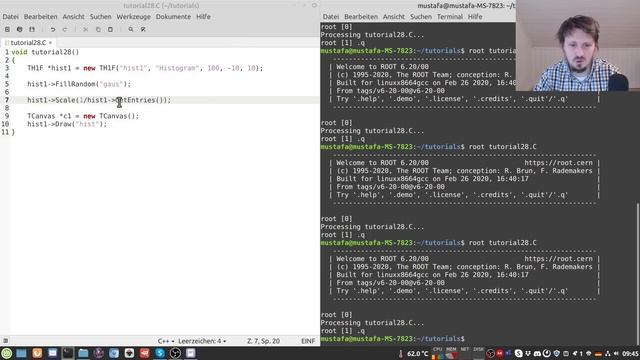Open the C++ language dropdown in status bar

tap(166, 341)
